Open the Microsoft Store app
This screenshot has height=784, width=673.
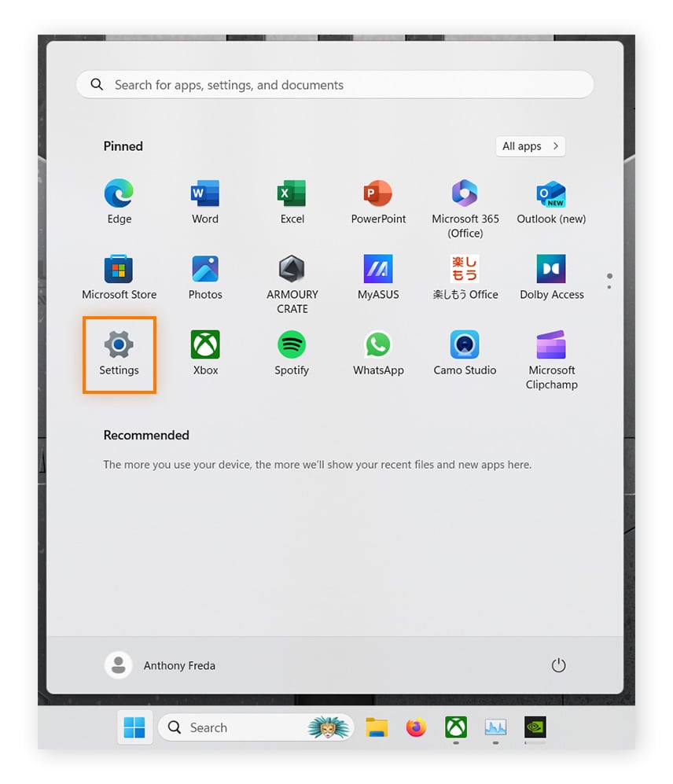tap(119, 268)
